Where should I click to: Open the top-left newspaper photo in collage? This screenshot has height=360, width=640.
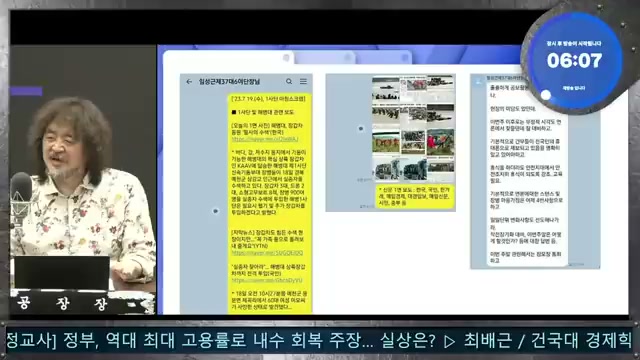click(386, 89)
